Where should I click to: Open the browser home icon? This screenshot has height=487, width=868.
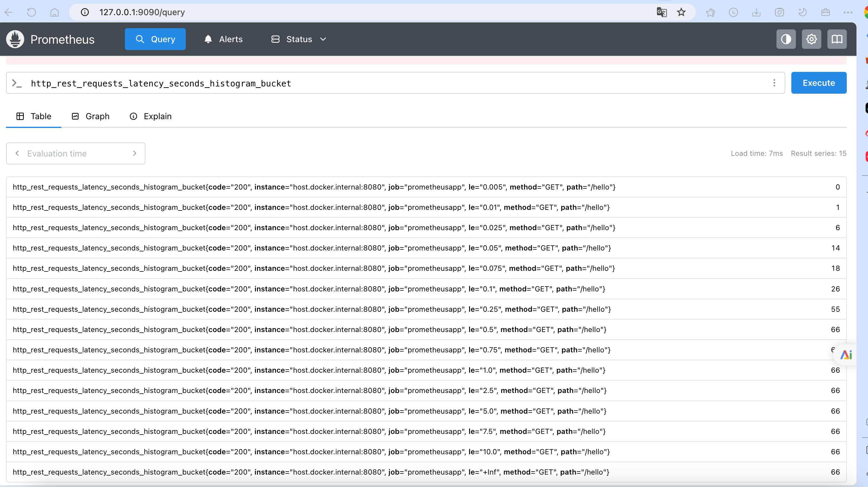54,12
